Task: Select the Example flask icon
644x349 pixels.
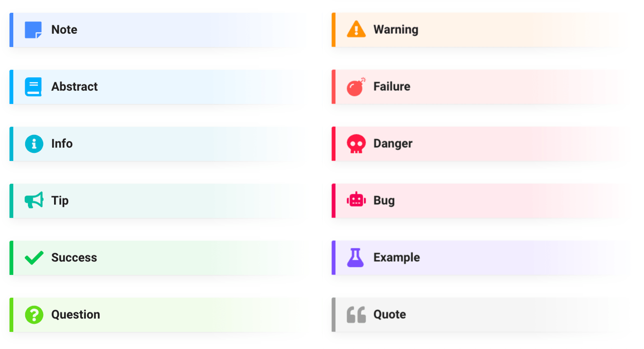Action: [x=356, y=258]
